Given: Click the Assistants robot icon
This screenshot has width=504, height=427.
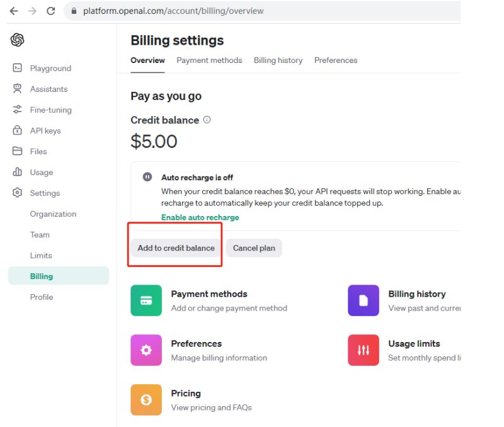Looking at the screenshot, I should 18,89.
